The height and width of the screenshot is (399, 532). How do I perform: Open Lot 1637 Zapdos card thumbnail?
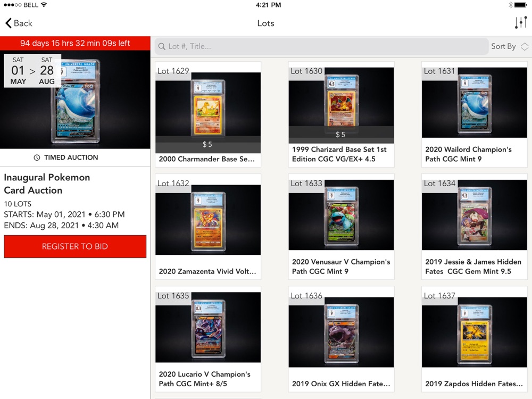point(475,332)
